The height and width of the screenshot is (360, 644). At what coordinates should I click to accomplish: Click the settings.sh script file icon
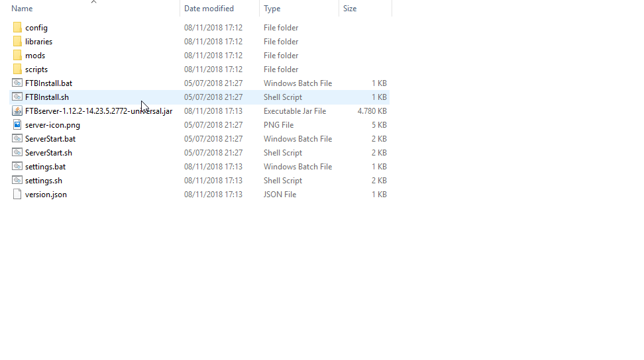click(x=17, y=181)
